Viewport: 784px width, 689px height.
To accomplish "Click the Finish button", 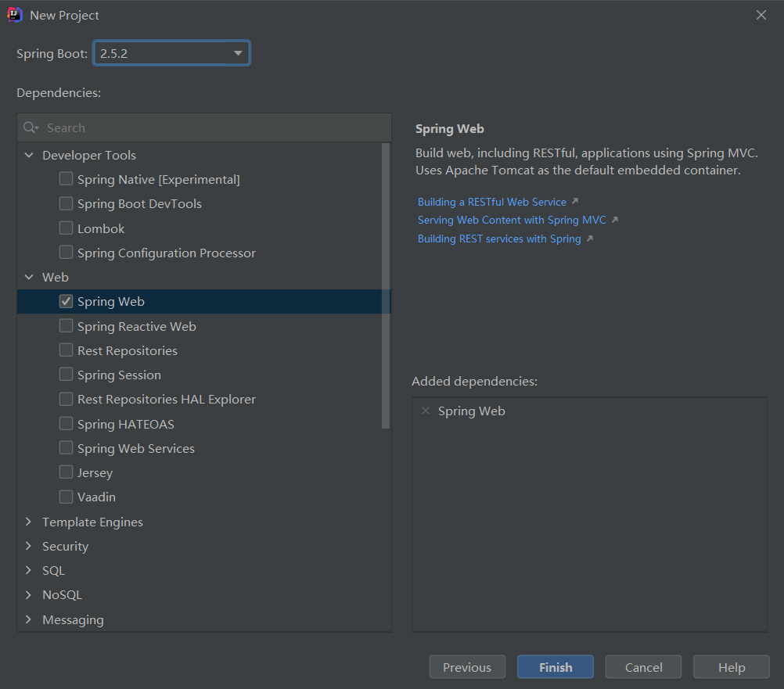I will 556,667.
